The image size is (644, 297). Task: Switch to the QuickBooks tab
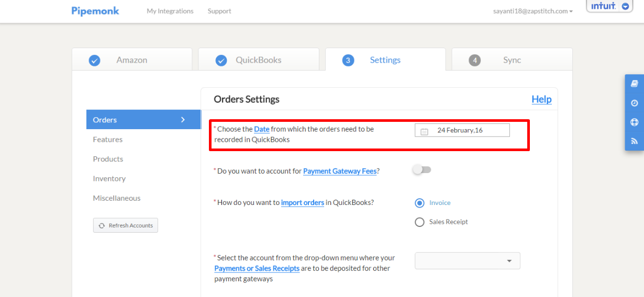click(x=259, y=60)
